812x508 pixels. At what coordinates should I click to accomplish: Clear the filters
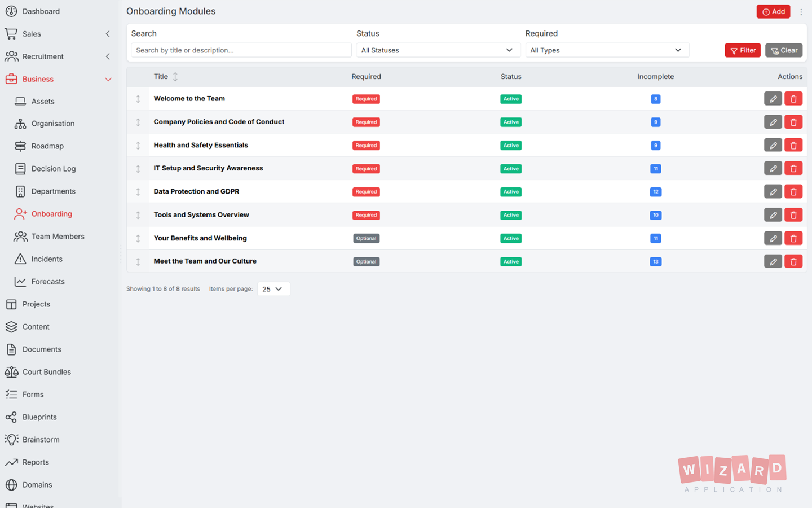(x=784, y=50)
